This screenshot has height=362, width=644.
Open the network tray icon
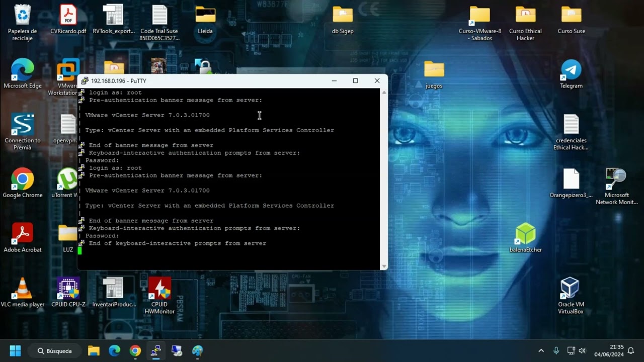pos(571,350)
